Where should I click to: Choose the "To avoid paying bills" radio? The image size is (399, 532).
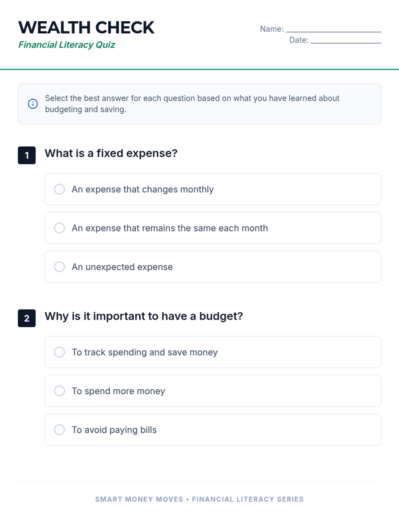click(x=60, y=430)
